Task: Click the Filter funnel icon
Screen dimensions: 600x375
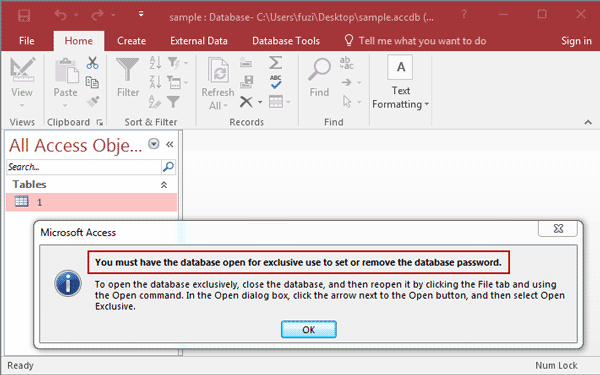Action: [128, 70]
